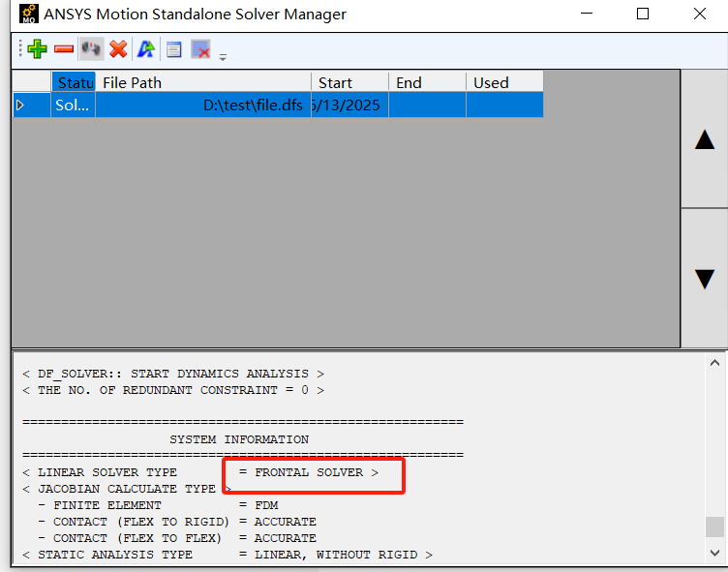The width and height of the screenshot is (728, 572).
Task: Click the File Path column header
Action: click(203, 82)
